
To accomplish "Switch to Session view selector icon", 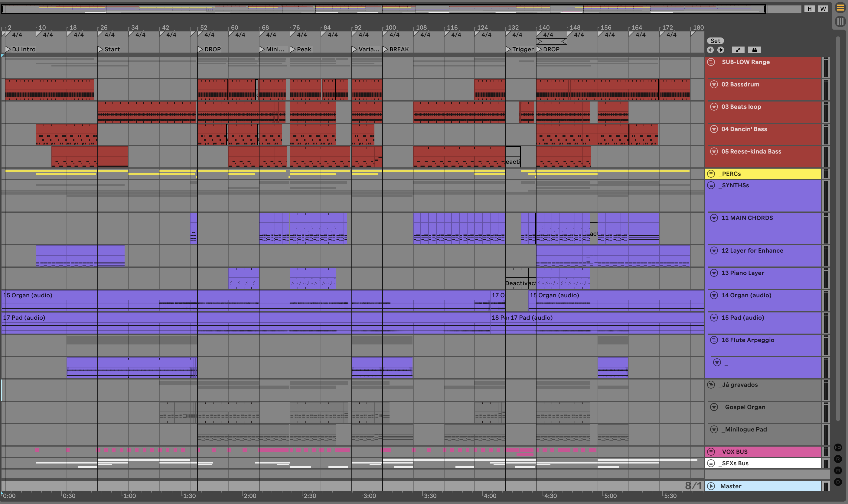I will tap(840, 21).
